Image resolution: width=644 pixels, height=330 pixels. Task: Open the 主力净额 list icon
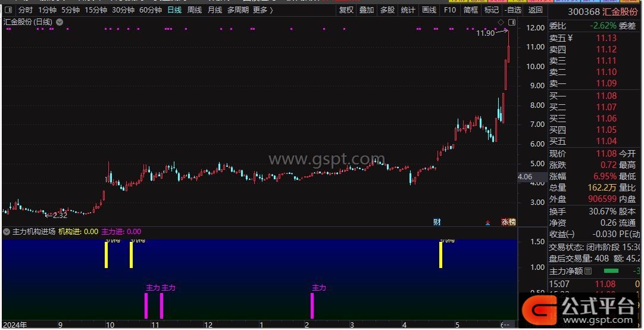589,271
